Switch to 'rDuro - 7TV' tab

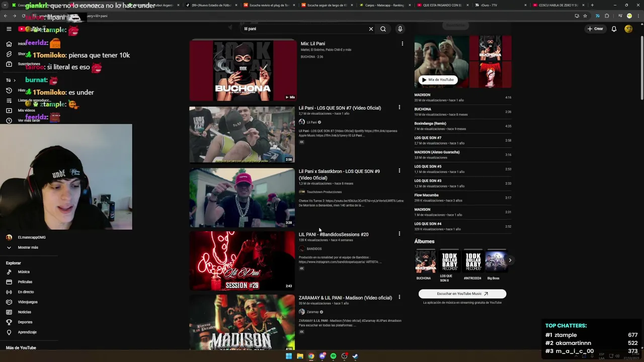[x=500, y=5]
